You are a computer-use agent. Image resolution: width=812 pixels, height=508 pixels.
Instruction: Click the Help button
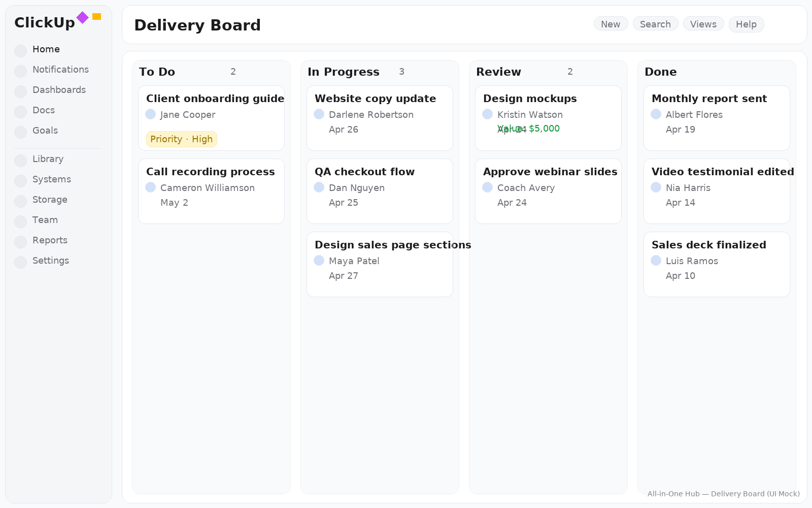(746, 24)
